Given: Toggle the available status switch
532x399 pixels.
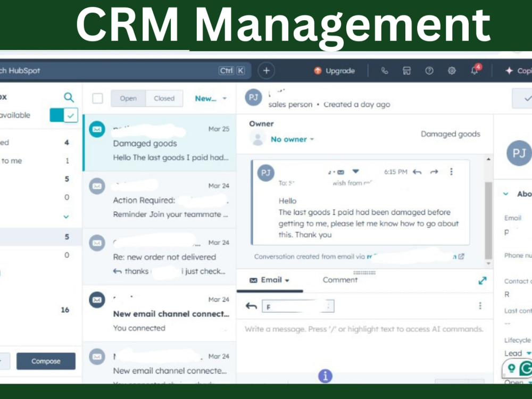Looking at the screenshot, I should [x=64, y=115].
